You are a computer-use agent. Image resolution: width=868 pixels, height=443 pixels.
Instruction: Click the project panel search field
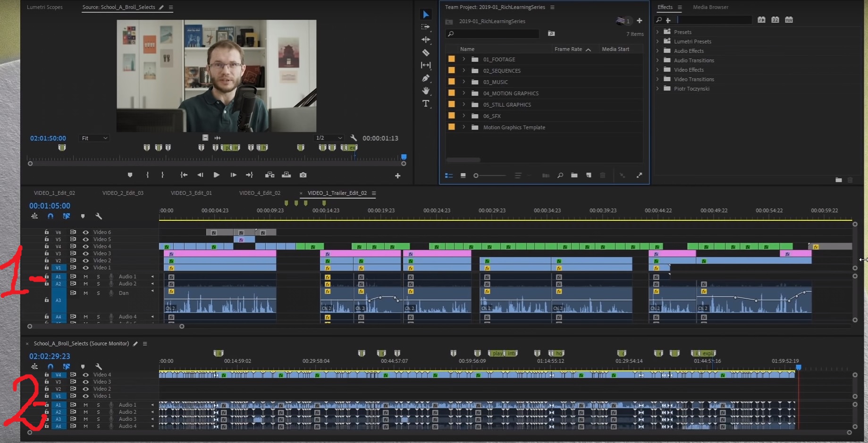(x=492, y=33)
